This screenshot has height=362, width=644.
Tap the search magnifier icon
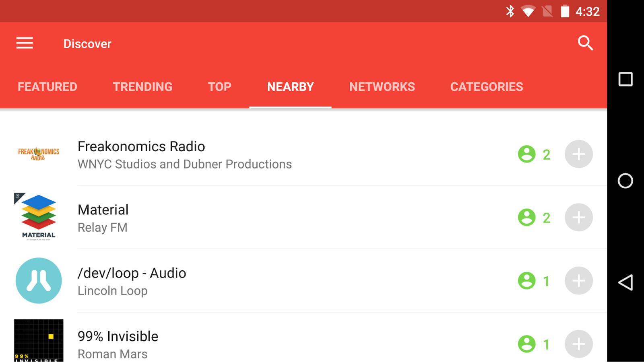tap(585, 43)
